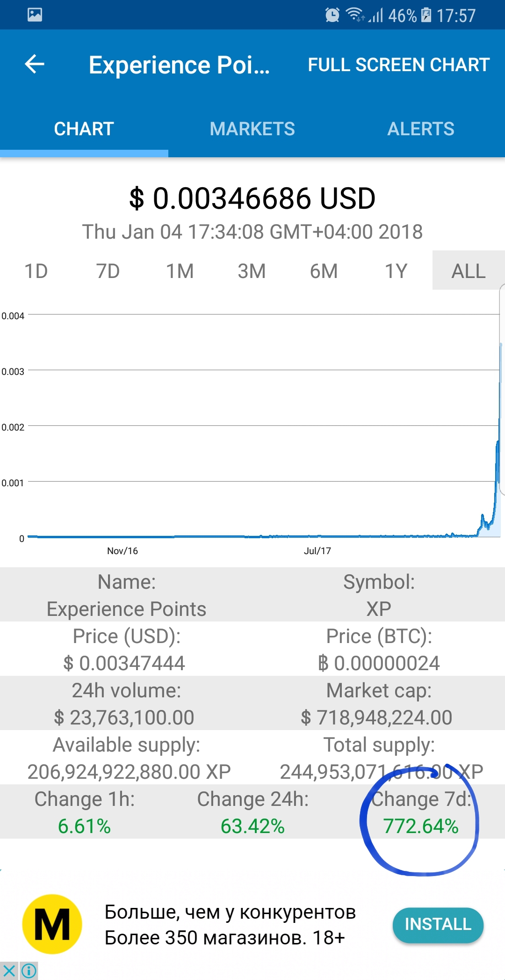505x980 pixels.
Task: Choose the 3M chart range
Action: coord(252,271)
